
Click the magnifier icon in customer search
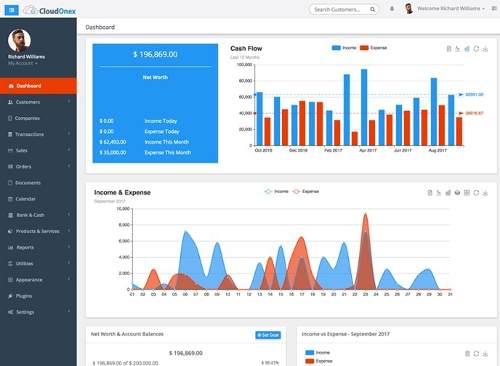(x=372, y=10)
